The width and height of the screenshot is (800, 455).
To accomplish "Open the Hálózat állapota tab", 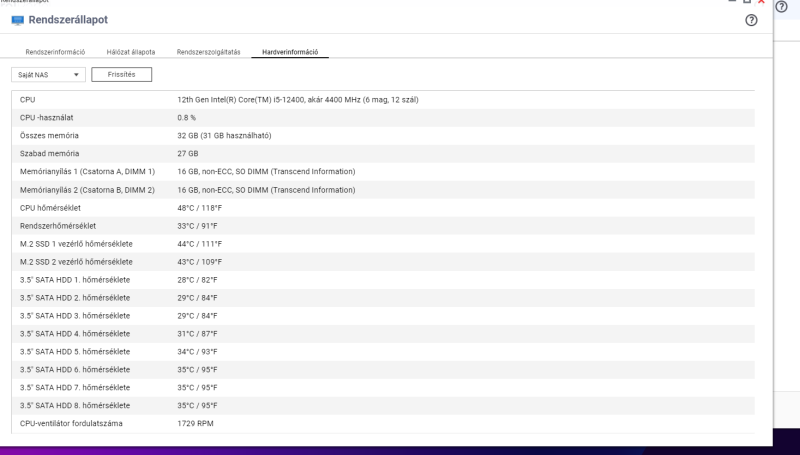I will pos(131,52).
